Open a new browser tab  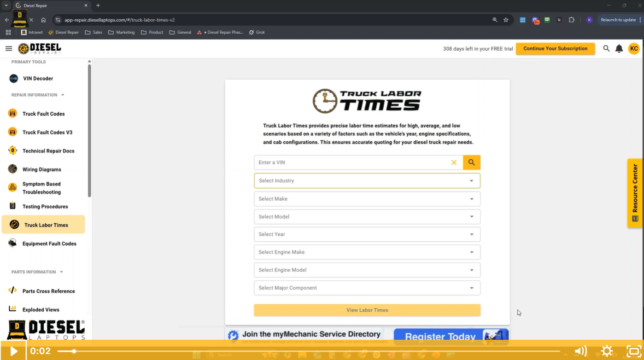point(98,6)
